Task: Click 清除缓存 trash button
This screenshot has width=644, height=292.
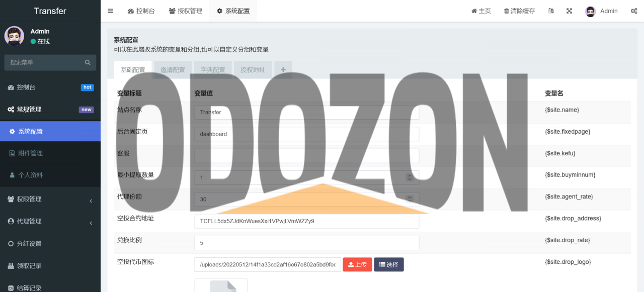Action: [519, 11]
